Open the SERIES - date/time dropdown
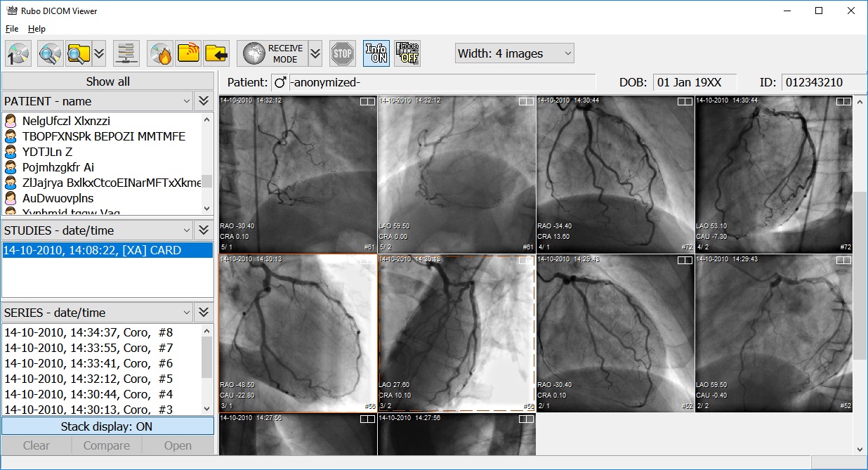 (98, 313)
